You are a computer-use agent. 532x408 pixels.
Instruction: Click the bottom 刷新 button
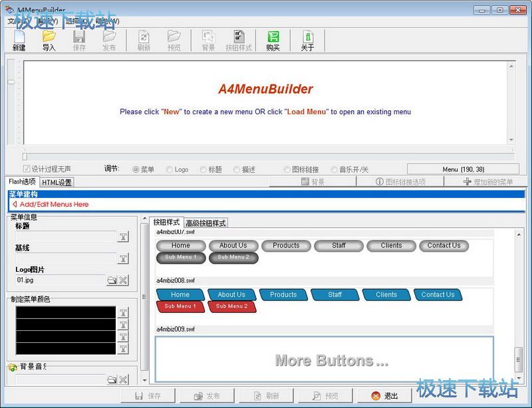click(267, 396)
